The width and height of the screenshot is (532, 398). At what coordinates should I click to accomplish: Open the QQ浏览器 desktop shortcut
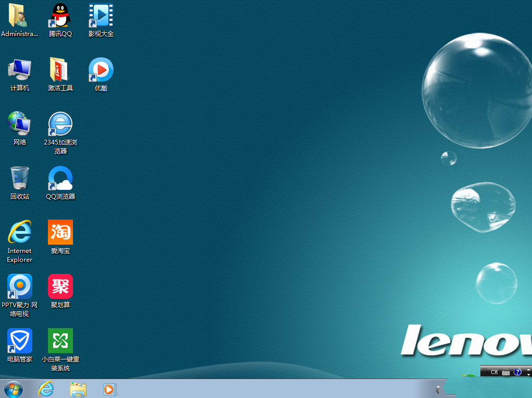pos(60,178)
